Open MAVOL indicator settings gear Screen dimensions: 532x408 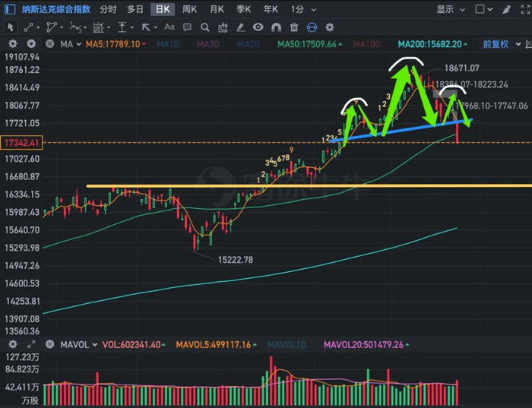[x=13, y=345]
